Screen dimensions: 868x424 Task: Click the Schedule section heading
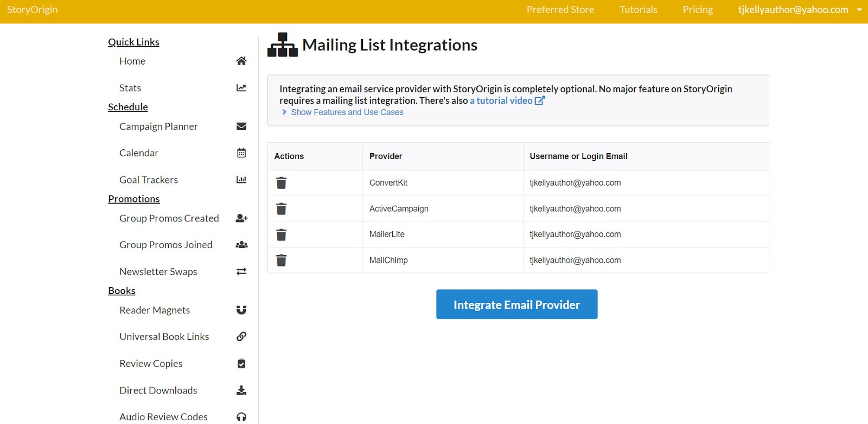click(x=128, y=107)
